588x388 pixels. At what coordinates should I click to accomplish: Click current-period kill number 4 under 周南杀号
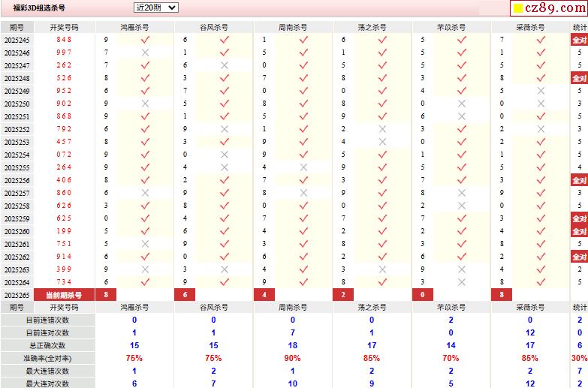(x=264, y=295)
